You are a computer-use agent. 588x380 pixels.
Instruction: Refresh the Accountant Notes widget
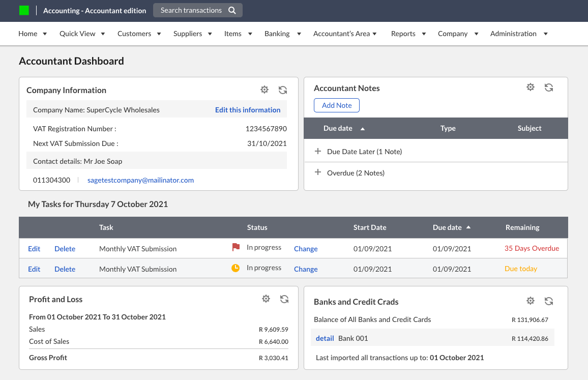[x=549, y=87]
